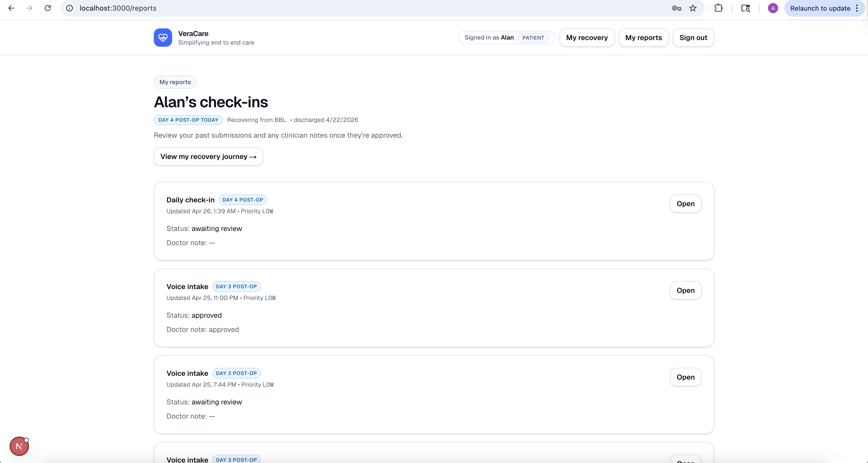Click the VeraCare heart logo icon

[163, 37]
